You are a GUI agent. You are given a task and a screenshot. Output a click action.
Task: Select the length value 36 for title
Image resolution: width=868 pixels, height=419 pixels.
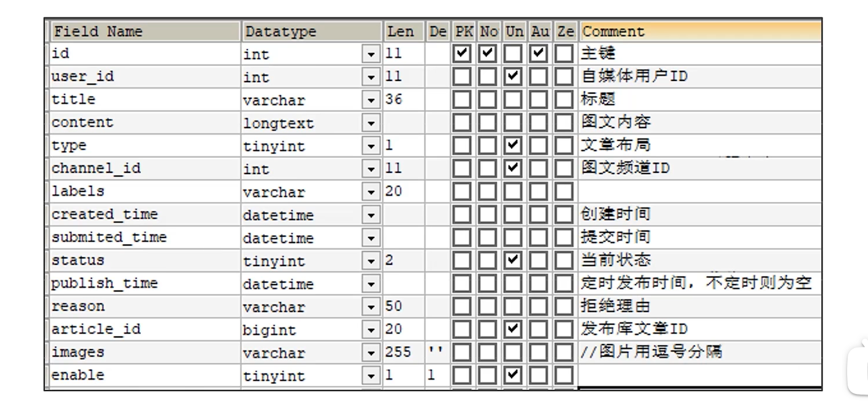click(x=394, y=100)
